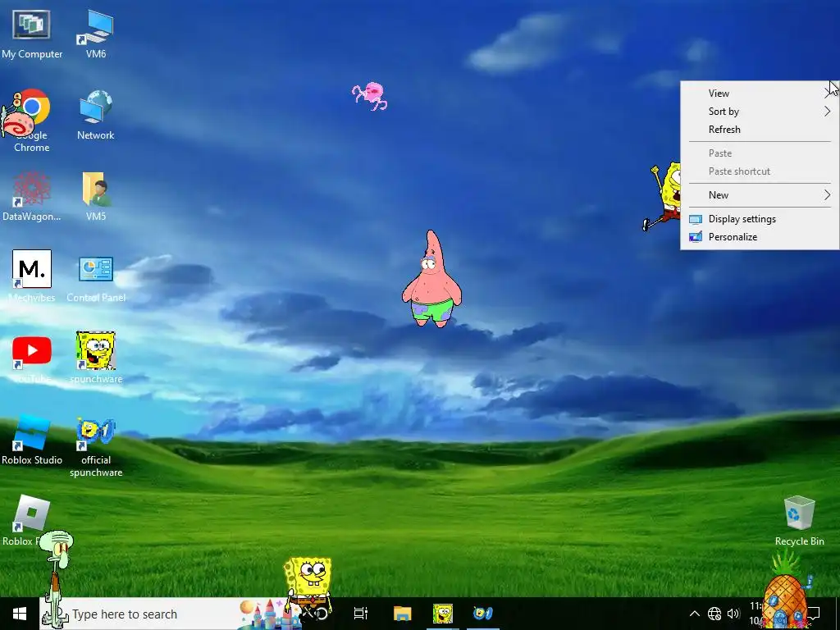Viewport: 840px width, 630px height.
Task: Switch to the blue spunchware taskbar app
Action: [482, 614]
